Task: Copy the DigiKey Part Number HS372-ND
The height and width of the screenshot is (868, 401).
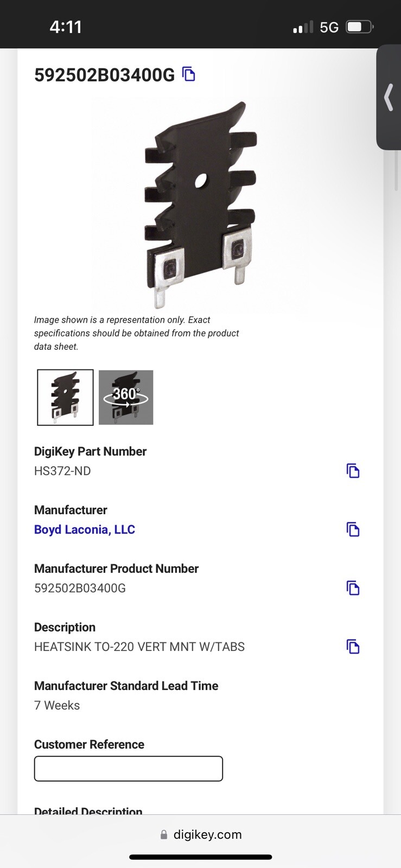Action: tap(353, 471)
